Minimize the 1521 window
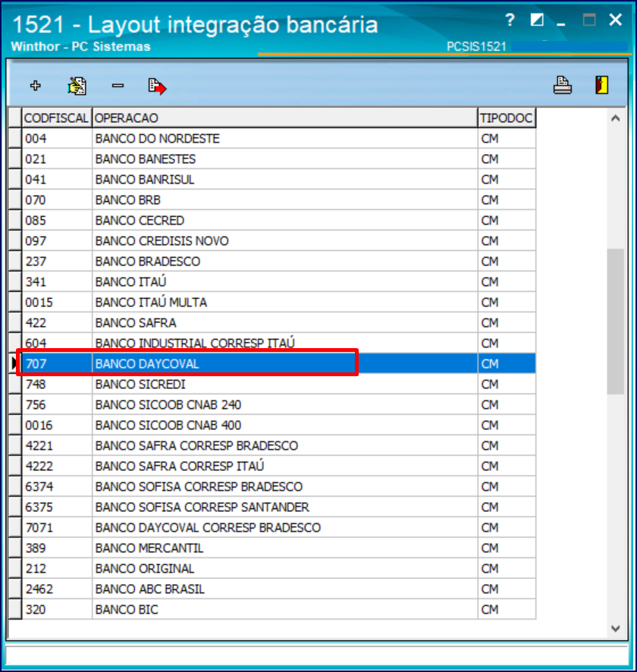Viewport: 637px width, 672px height. click(560, 24)
